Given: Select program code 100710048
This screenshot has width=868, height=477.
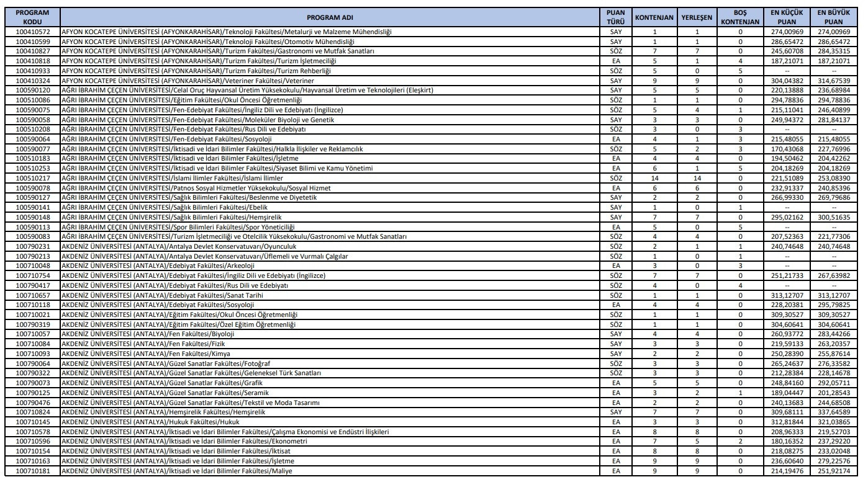Looking at the screenshot, I should [32, 267].
